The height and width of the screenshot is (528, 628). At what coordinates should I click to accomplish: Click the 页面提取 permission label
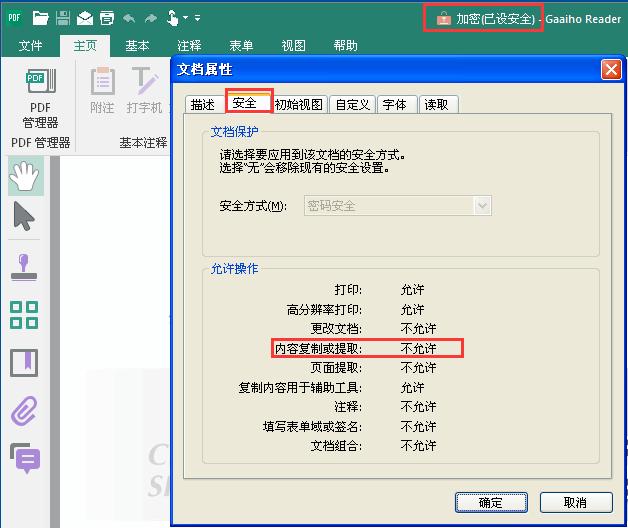[x=336, y=367]
